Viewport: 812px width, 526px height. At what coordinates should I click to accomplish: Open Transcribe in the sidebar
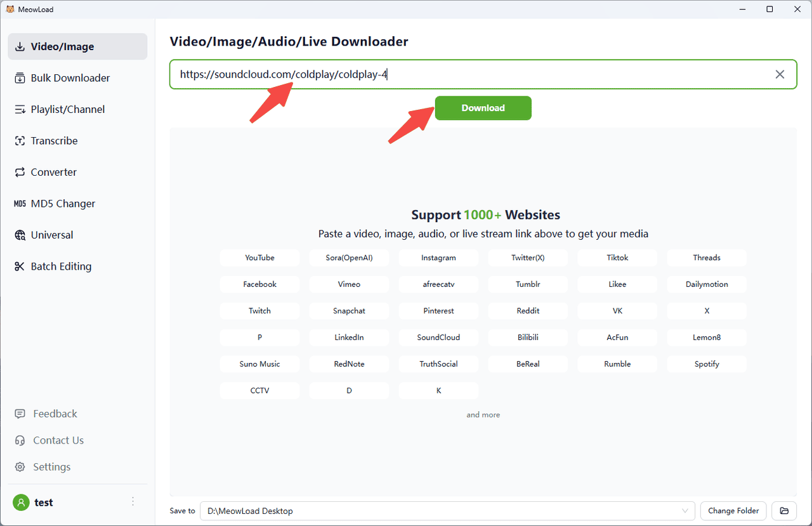click(x=54, y=141)
